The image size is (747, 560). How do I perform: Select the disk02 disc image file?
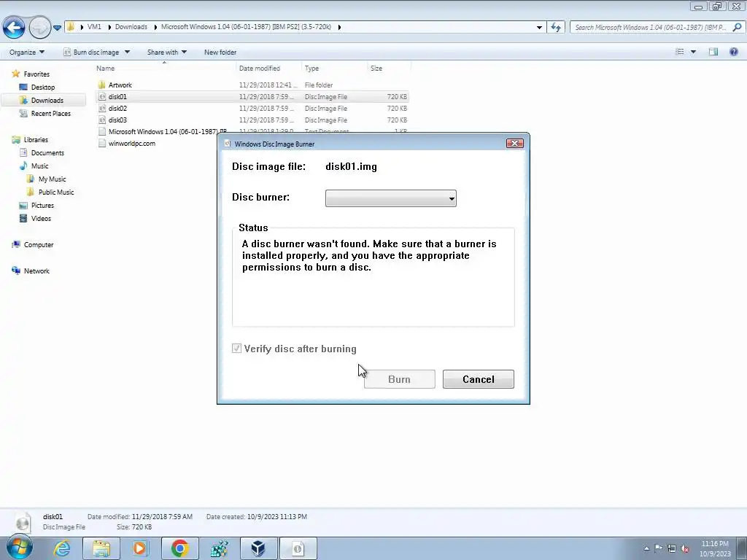[252, 109]
